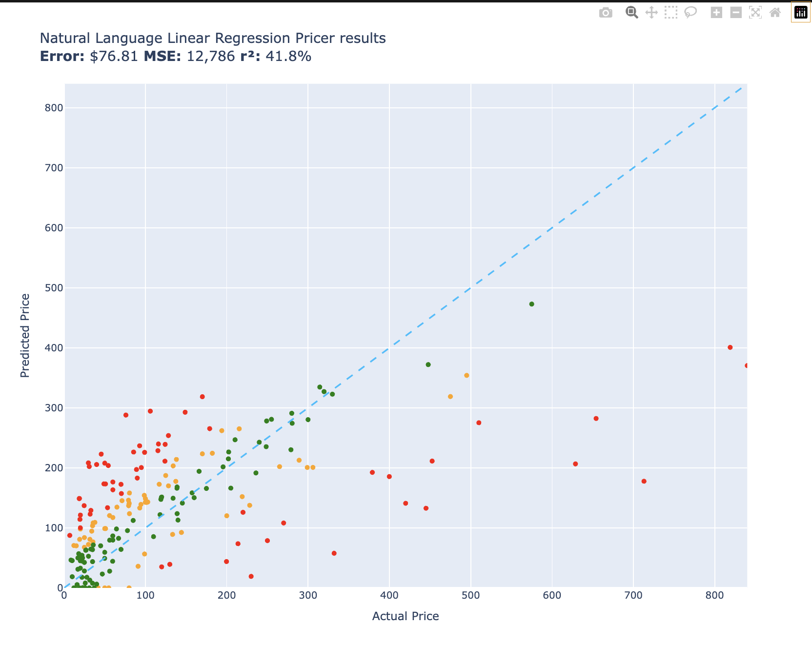
Task: Select the orange point near actual 495, predicted 354
Action: coord(467,375)
